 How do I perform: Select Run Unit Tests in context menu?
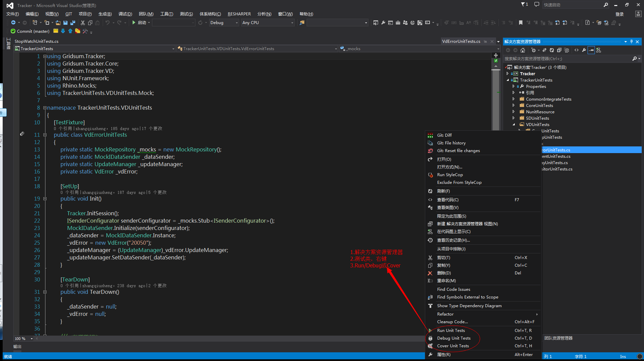pos(451,330)
